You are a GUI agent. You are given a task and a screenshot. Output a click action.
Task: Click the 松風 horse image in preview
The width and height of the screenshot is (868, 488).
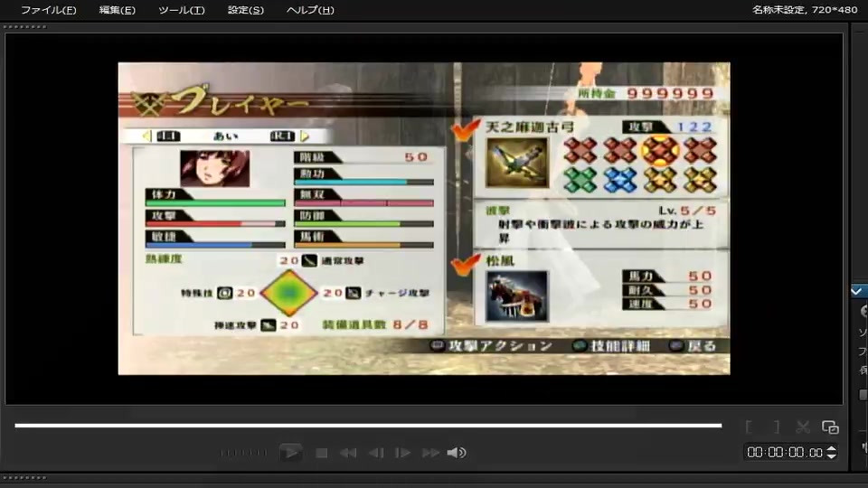click(517, 296)
